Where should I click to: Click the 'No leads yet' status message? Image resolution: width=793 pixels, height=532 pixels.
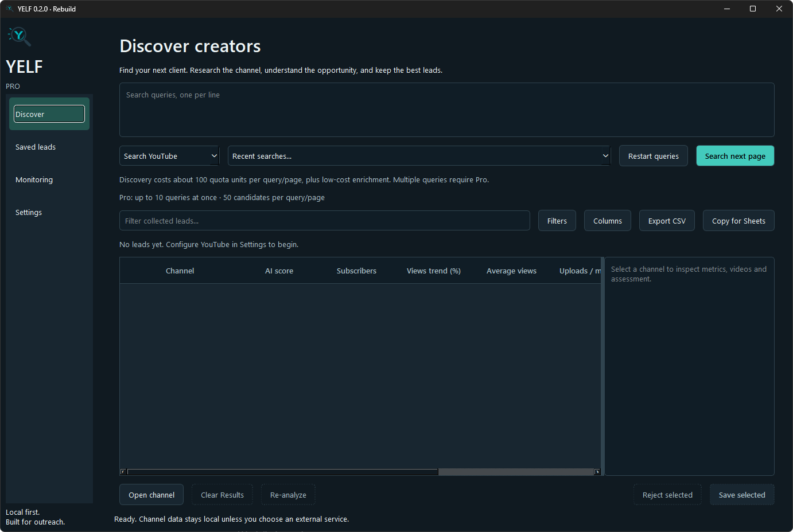tap(209, 244)
